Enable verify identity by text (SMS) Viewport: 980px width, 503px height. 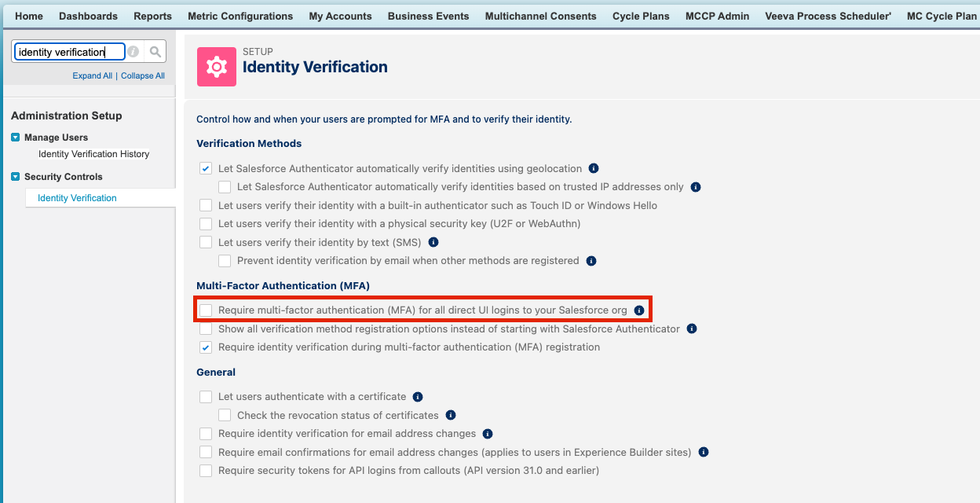(206, 242)
